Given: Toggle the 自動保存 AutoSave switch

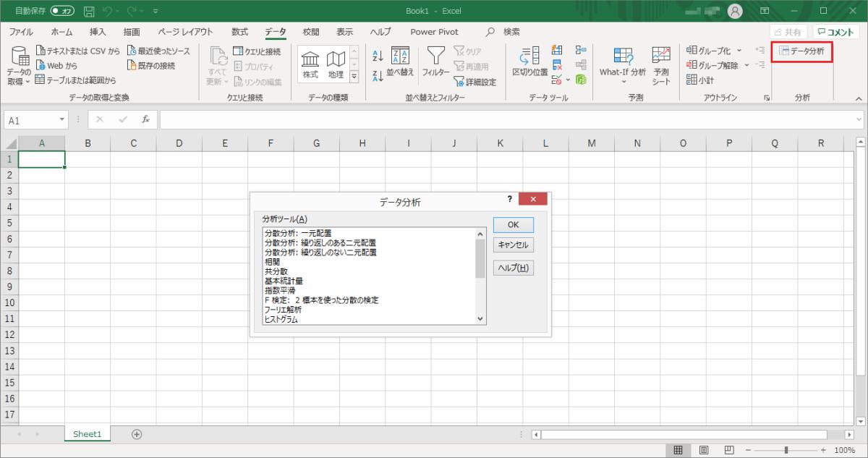Looking at the screenshot, I should 63,12.
